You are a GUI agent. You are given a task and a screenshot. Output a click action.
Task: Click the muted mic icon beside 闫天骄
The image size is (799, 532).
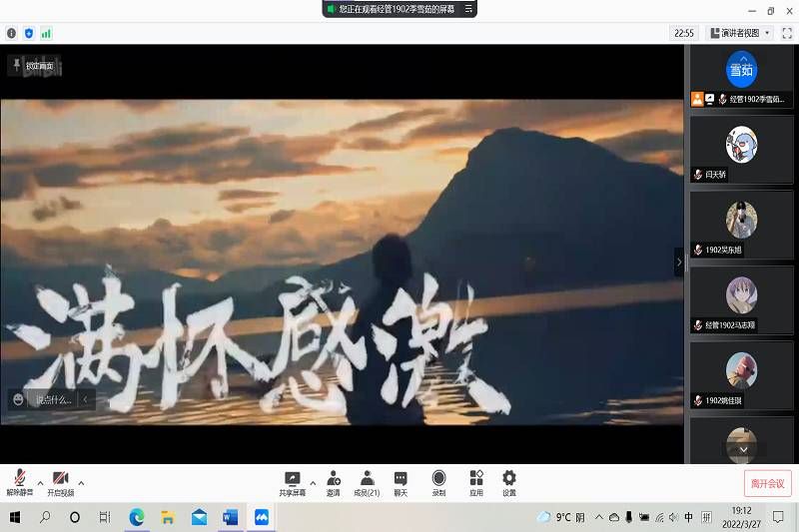(698, 175)
